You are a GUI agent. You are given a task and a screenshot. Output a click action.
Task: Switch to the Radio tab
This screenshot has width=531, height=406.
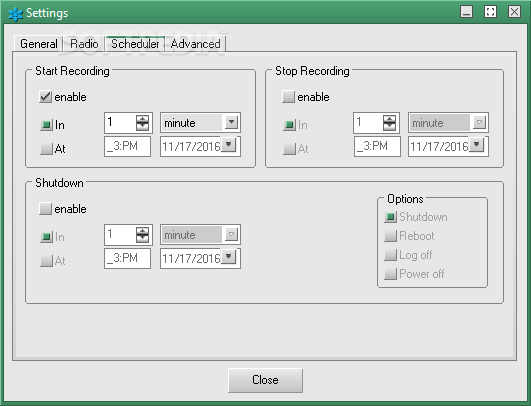84,44
